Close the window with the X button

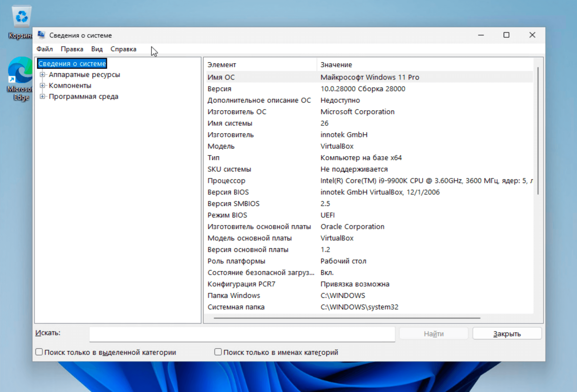pyautogui.click(x=532, y=35)
